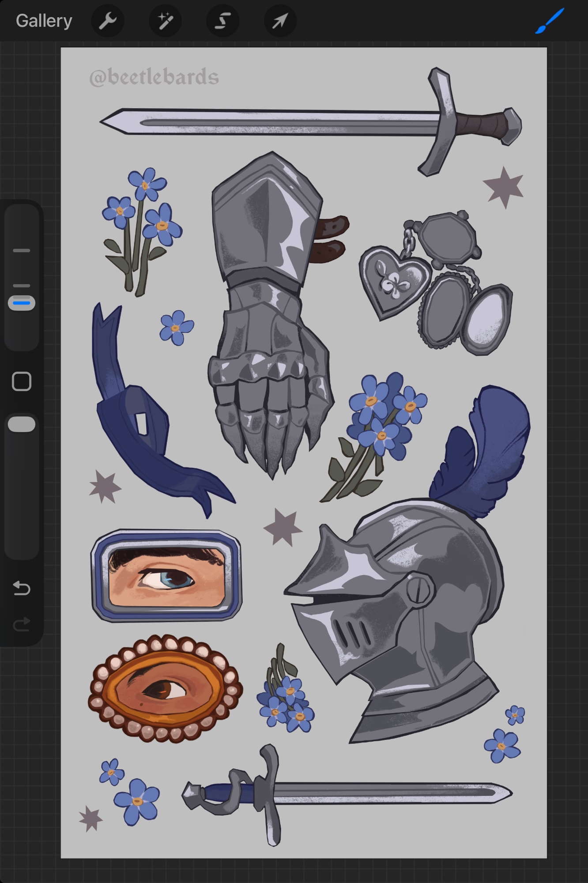Screen dimensions: 588x883
Task: Click the brush size slider handle
Action: pyautogui.click(x=22, y=303)
